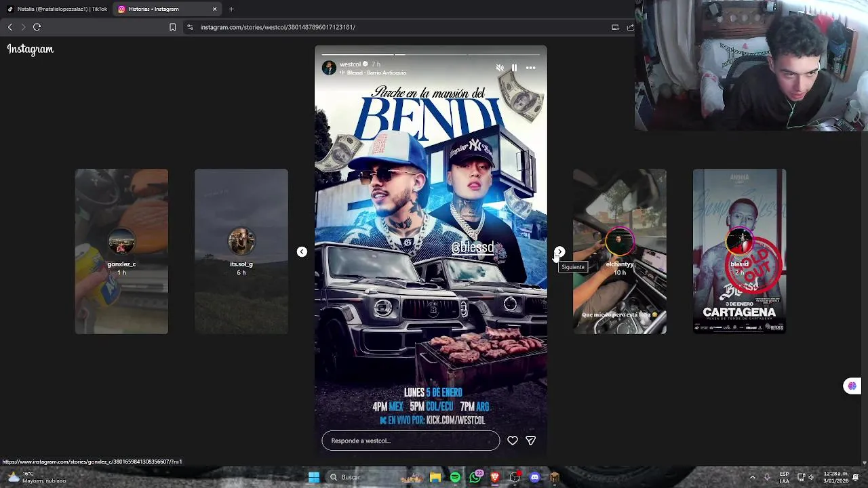Viewport: 868px width, 488px height.
Task: Click the @blessd mention on the story
Action: 473,247
